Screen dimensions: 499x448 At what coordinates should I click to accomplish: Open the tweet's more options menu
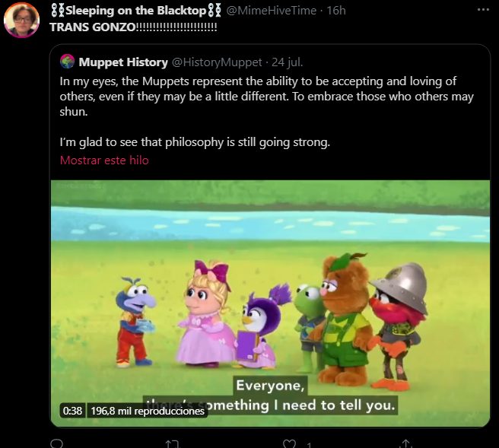pos(483,10)
